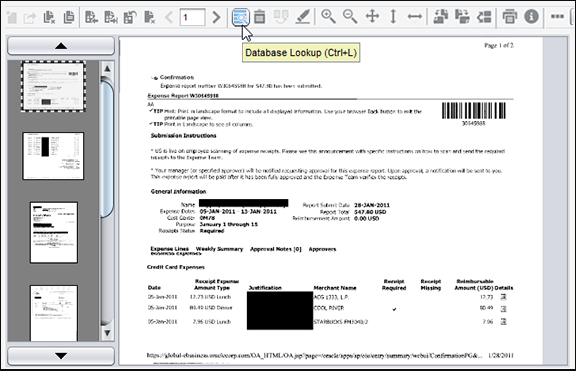Click the wide up-arrow button above thumbnails
The image size is (576, 371).
click(61, 46)
